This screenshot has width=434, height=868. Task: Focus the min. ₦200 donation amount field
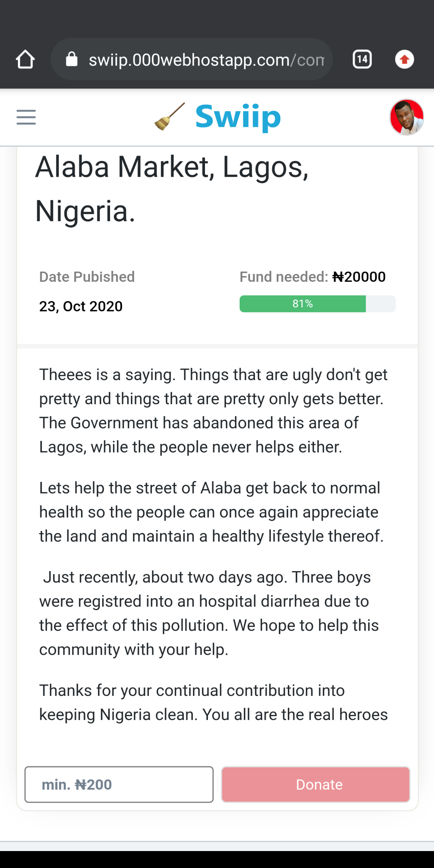pos(119,785)
